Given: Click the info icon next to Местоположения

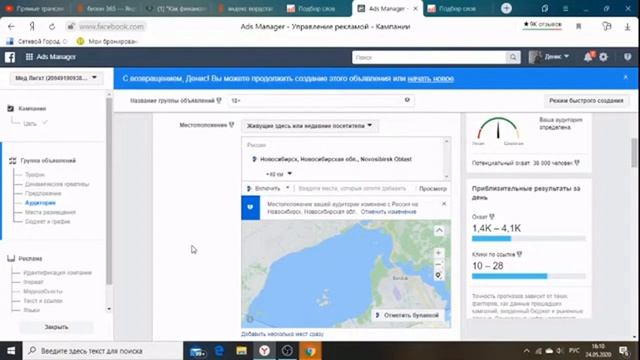Looking at the screenshot, I should [231, 125].
